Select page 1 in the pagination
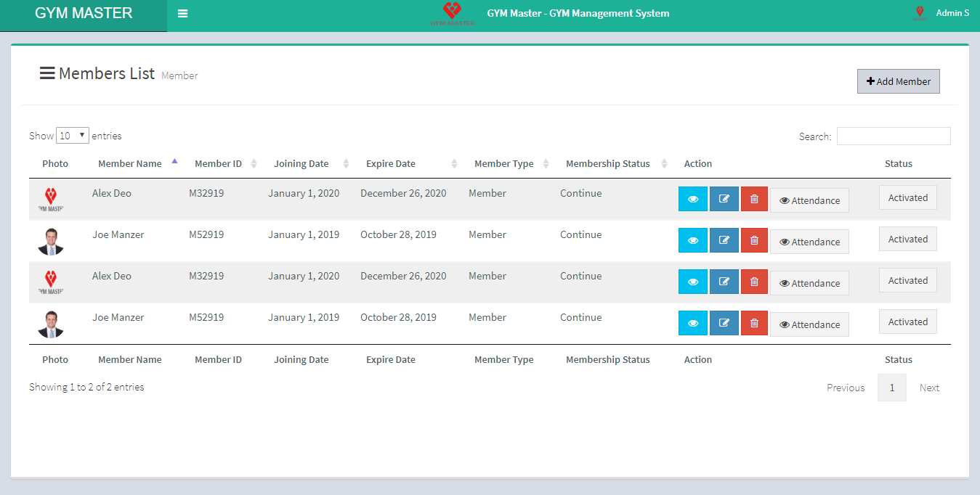The height and width of the screenshot is (495, 980). point(891,388)
